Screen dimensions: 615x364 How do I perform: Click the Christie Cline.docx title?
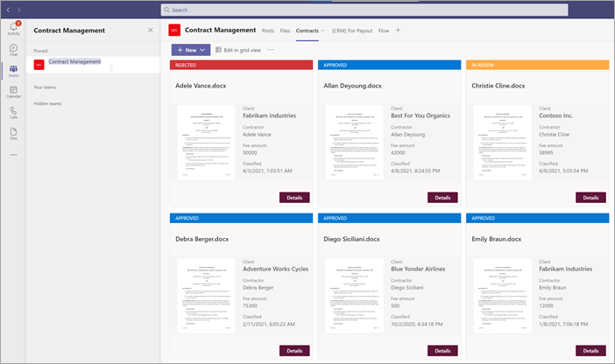point(498,86)
